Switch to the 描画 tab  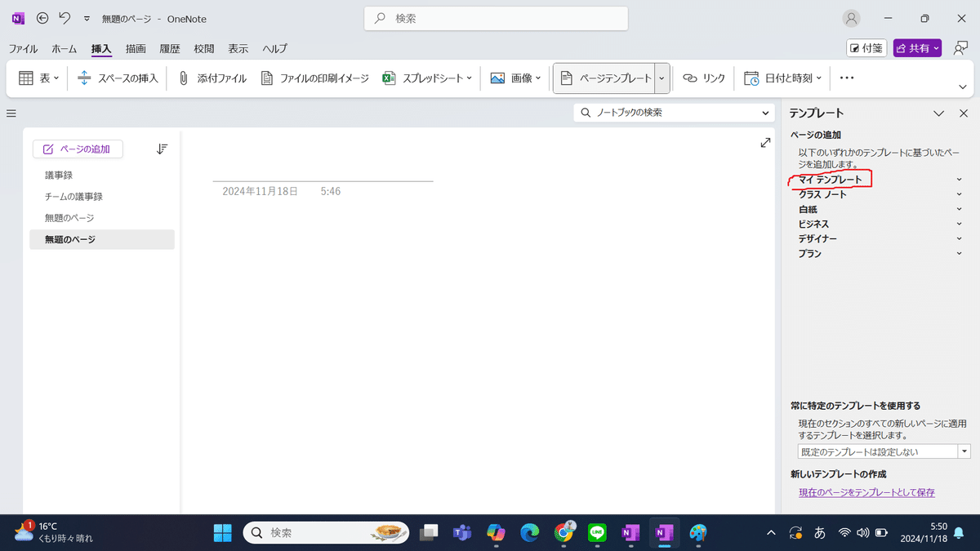(136, 49)
